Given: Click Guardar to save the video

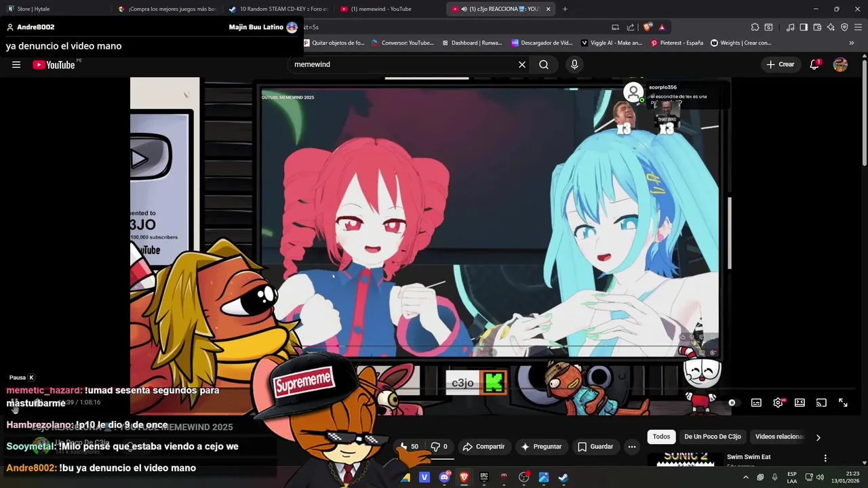Looking at the screenshot, I should pos(595,447).
